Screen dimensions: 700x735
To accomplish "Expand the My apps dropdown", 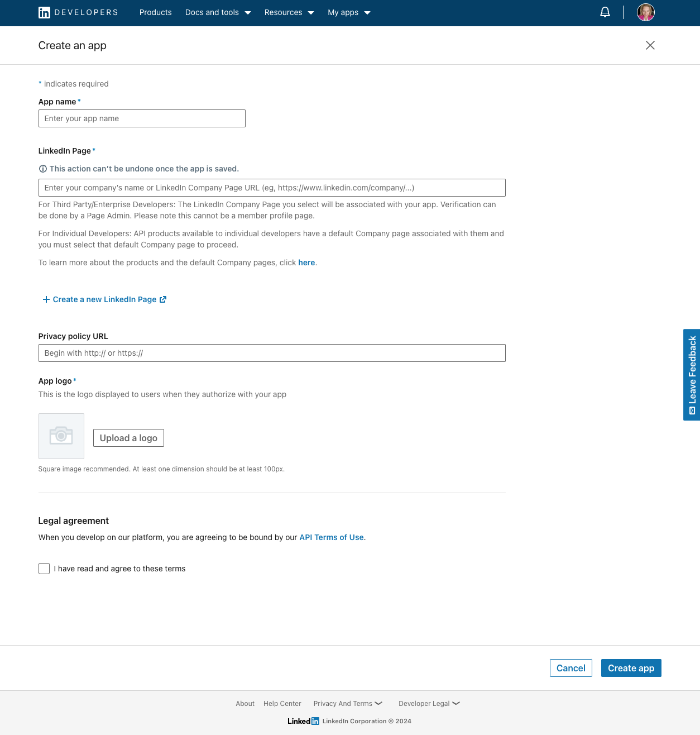I will coord(349,12).
